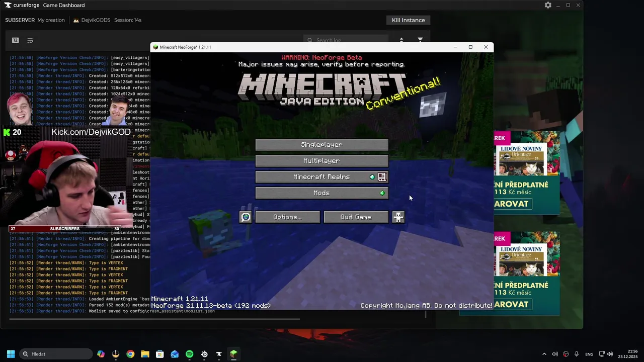Open SteelSeries app from the taskbar

[204, 354]
